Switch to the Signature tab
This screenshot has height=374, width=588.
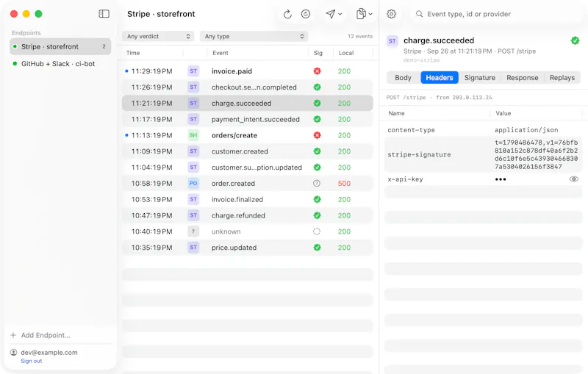480,78
